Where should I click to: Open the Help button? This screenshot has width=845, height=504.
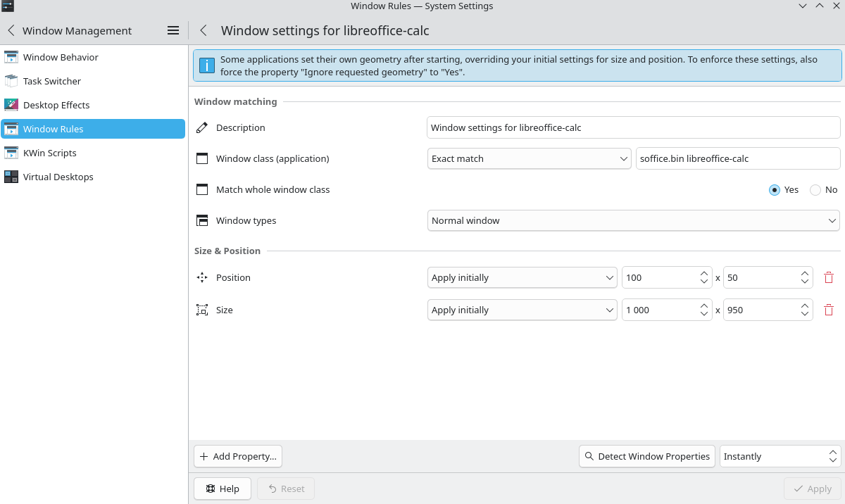coord(223,489)
